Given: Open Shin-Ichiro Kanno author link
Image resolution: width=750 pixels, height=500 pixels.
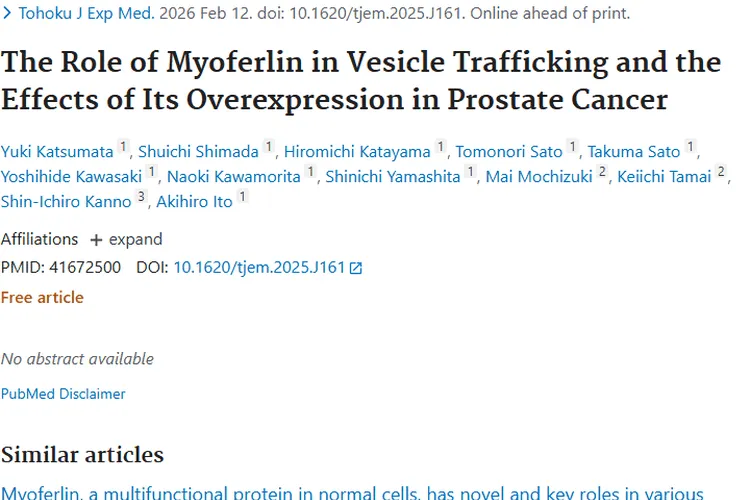Looking at the screenshot, I should [66, 201].
